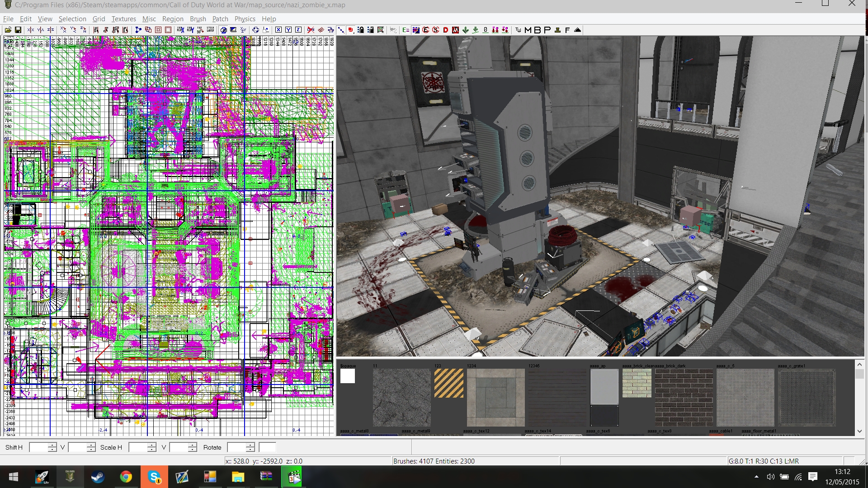Image resolution: width=868 pixels, height=488 pixels.
Task: Open Steam from the Windows taskbar
Action: point(98,477)
